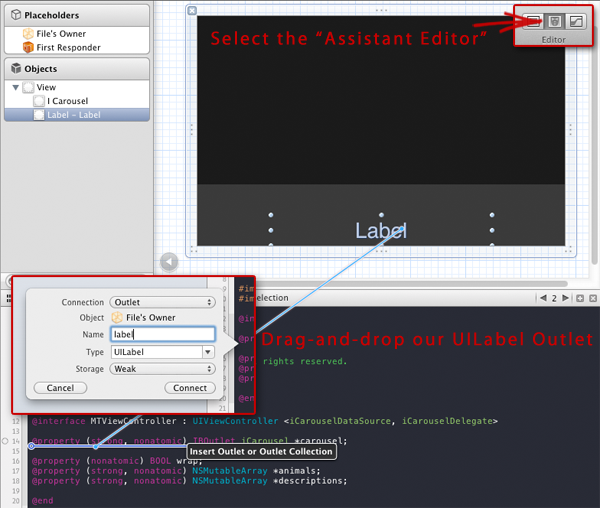Select the First Responder placeholder icon
The height and width of the screenshot is (508, 600).
[28, 47]
